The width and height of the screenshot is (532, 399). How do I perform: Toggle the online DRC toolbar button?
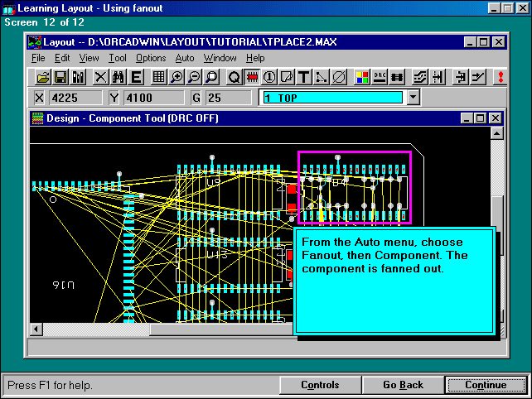380,77
